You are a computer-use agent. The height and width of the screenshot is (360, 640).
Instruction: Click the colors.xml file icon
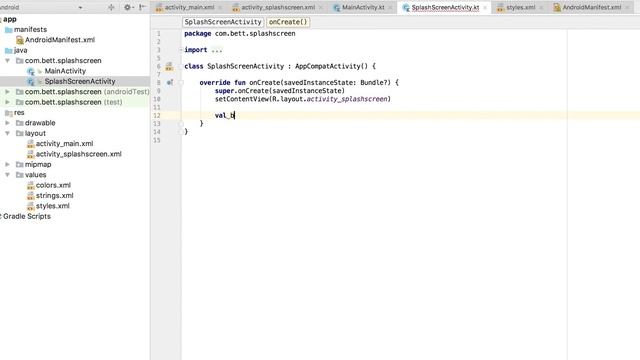click(x=31, y=185)
